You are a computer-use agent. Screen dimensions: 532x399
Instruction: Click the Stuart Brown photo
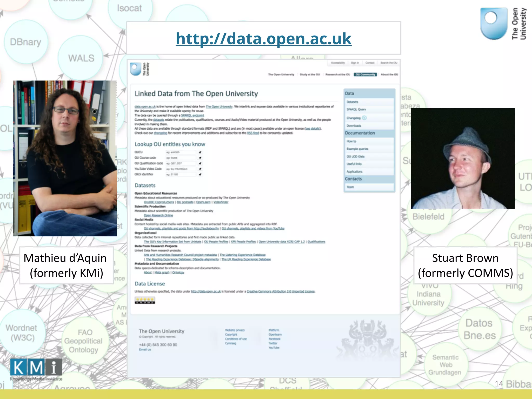(463, 158)
